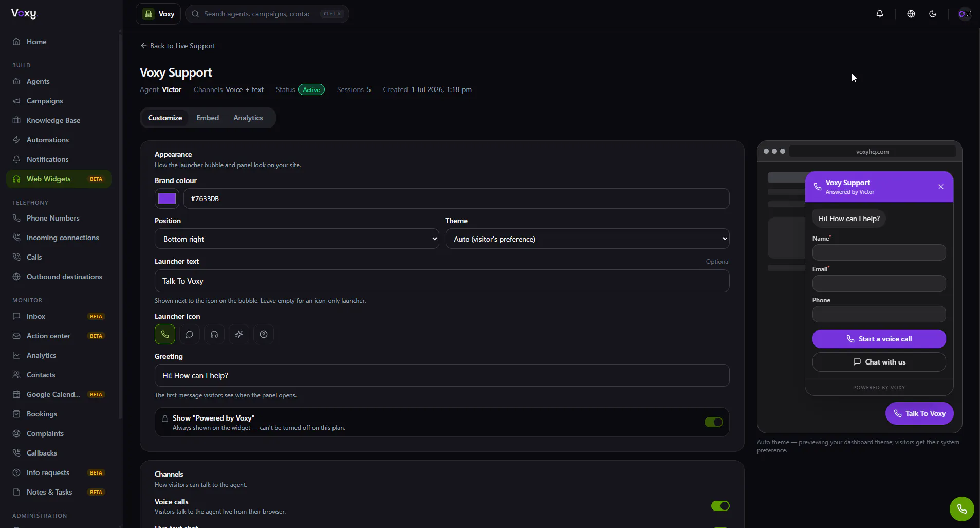Image resolution: width=980 pixels, height=528 pixels.
Task: Open notifications bell in top bar
Action: tap(880, 14)
